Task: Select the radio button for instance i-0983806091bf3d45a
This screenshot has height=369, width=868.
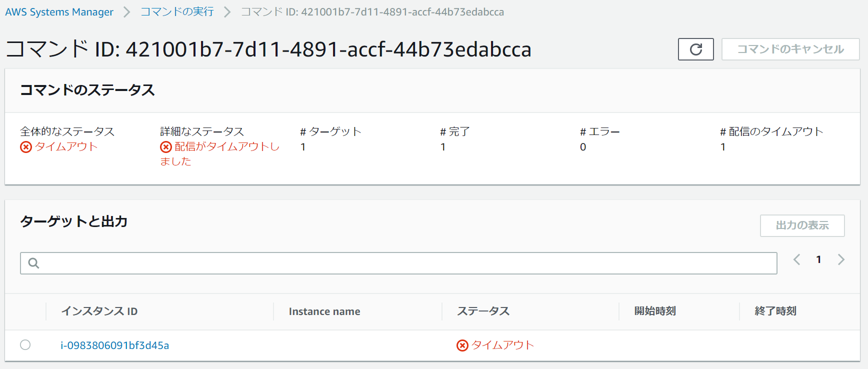Action: tap(25, 344)
